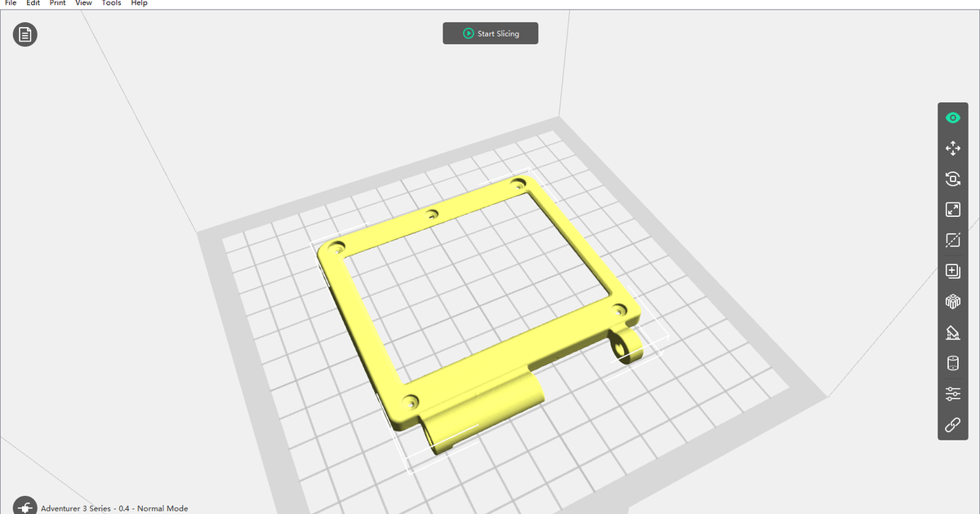Image resolution: width=980 pixels, height=514 pixels.
Task: Open the Help menu
Action: pyautogui.click(x=140, y=3)
